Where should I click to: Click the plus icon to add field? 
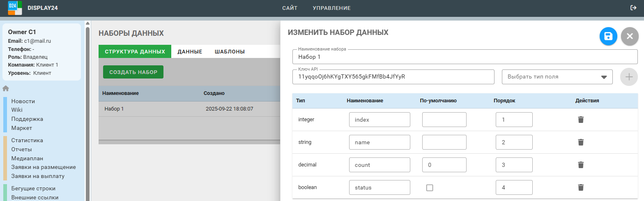coord(629,77)
